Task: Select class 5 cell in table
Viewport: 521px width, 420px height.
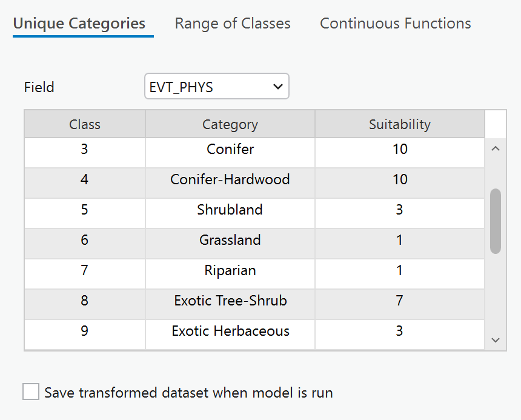Action: point(85,210)
